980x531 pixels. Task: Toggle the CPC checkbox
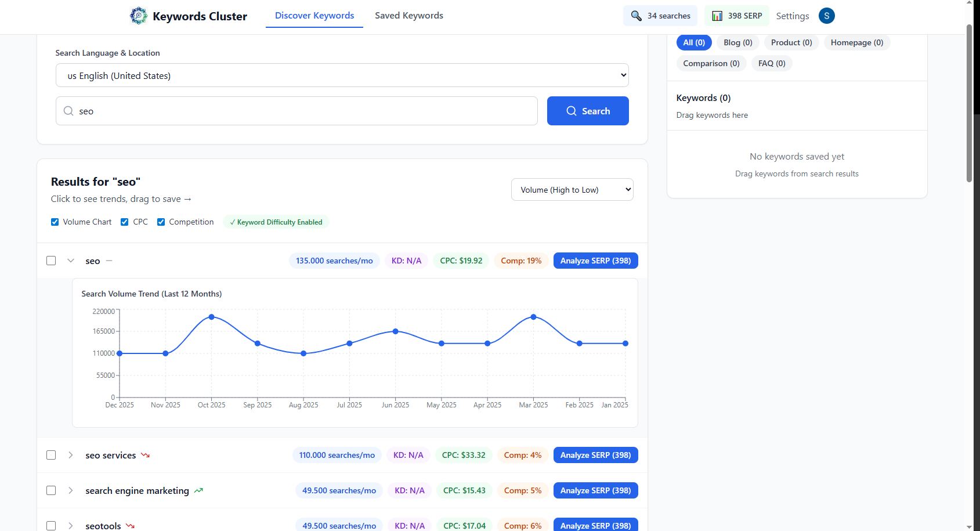pos(125,222)
